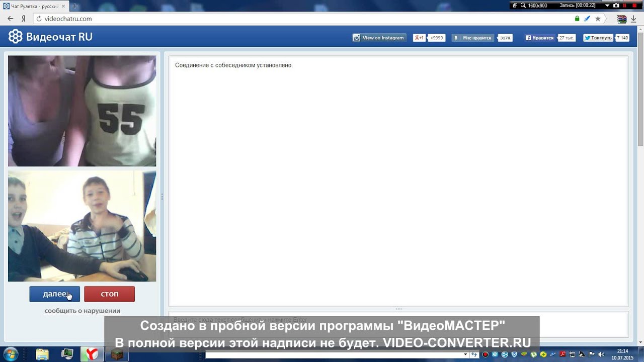Viewport: 644px width, 362px height.
Task: Click the VK Мне нравится button
Action: [x=472, y=38]
